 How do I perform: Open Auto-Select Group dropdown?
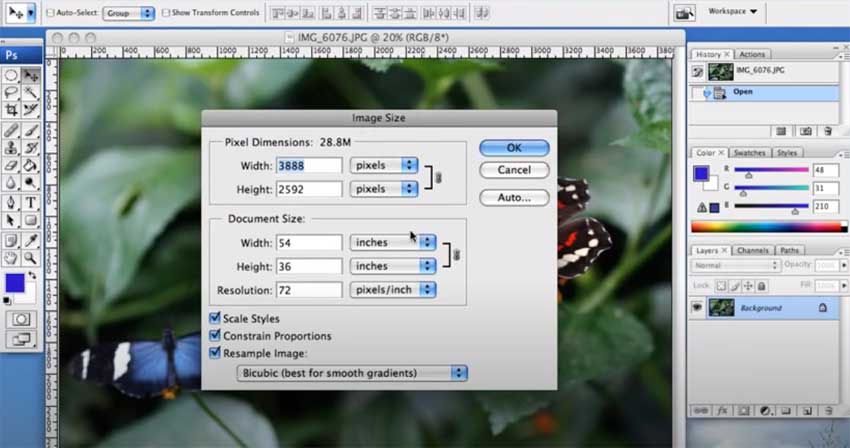coord(128,13)
